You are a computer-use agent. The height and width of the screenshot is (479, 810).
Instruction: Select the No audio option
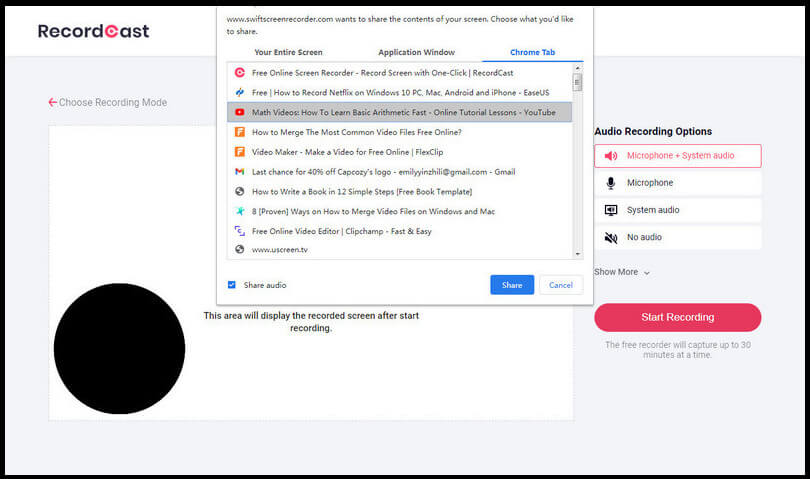677,237
